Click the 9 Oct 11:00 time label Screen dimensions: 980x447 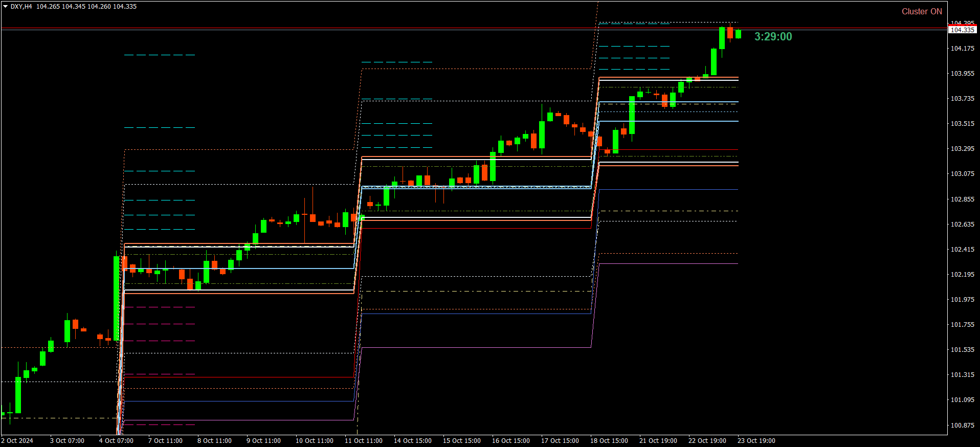tap(263, 441)
